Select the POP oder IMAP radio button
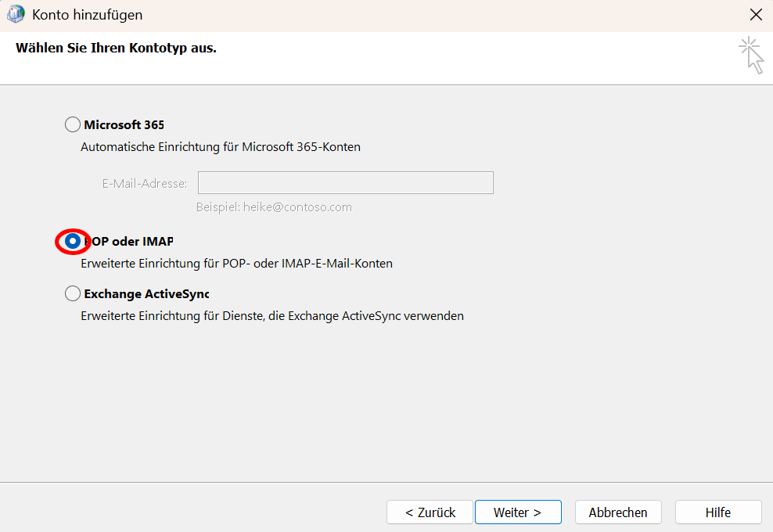Screen dimensions: 773x532 coord(73,242)
